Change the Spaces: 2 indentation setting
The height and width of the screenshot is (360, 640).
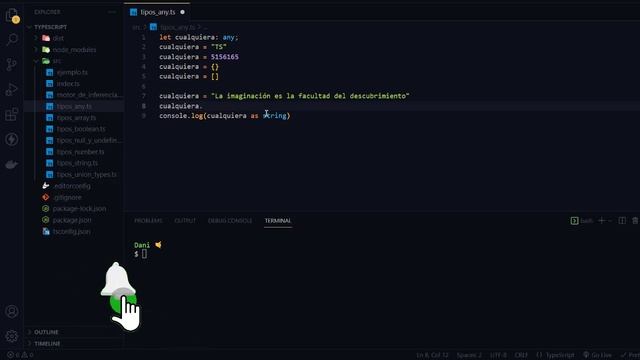[x=469, y=355]
